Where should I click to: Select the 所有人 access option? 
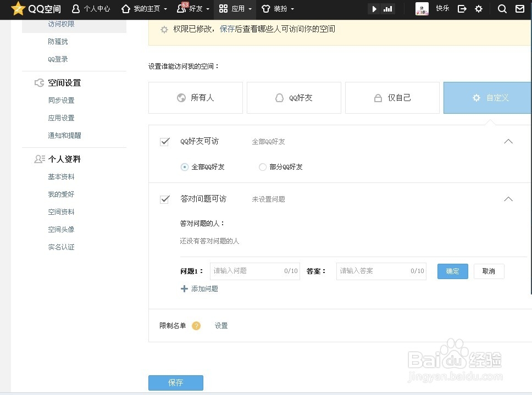pyautogui.click(x=196, y=98)
